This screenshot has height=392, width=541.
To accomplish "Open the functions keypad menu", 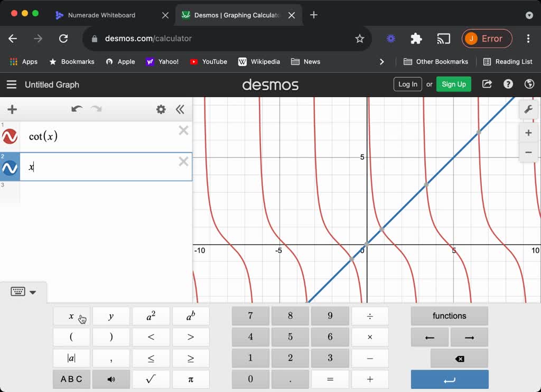I will [x=449, y=316].
